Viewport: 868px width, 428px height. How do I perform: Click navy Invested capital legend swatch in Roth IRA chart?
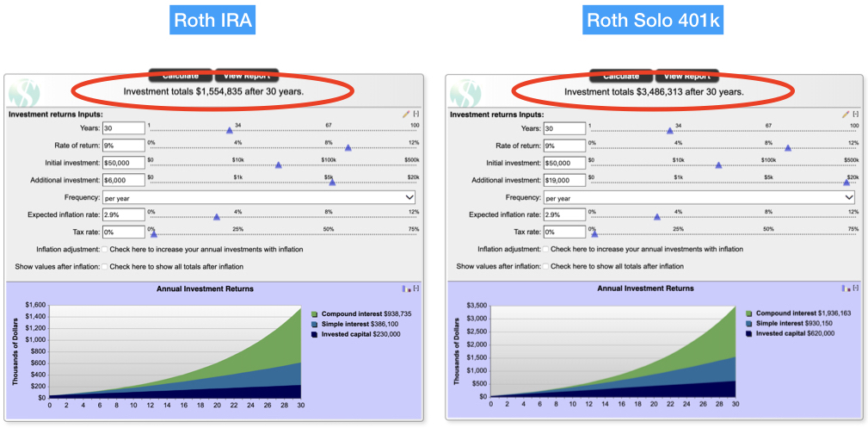(315, 334)
